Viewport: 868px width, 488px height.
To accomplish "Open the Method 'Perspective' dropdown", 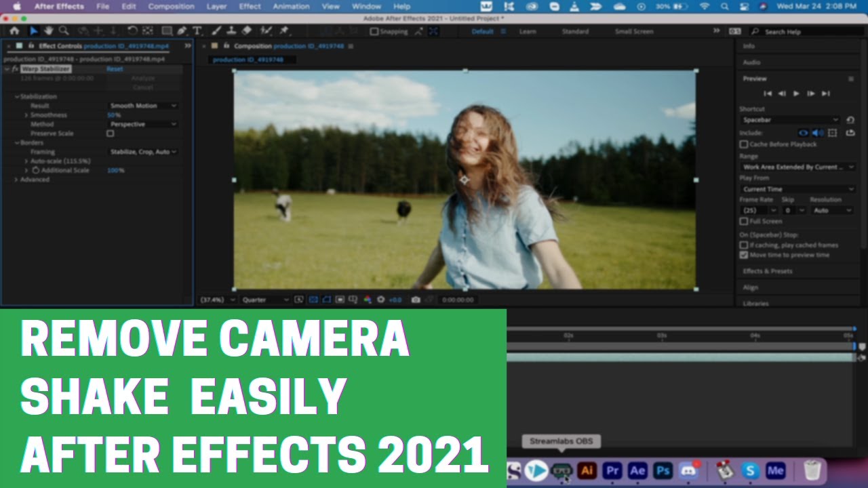I will (x=143, y=124).
